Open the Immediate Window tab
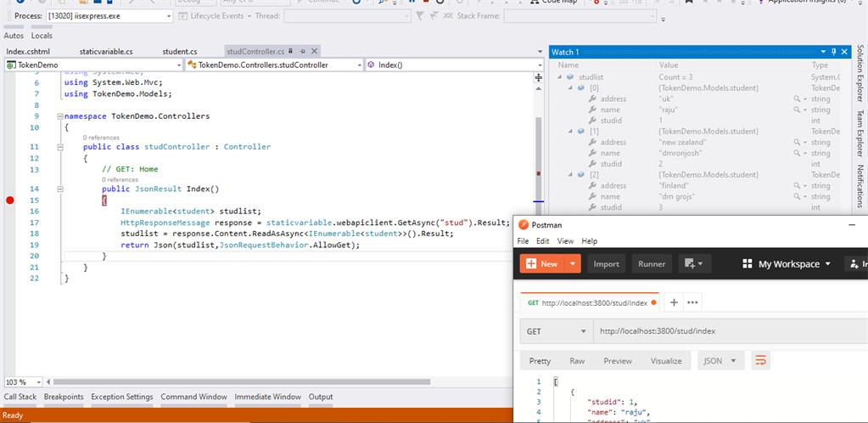The height and width of the screenshot is (423, 868). (x=268, y=397)
